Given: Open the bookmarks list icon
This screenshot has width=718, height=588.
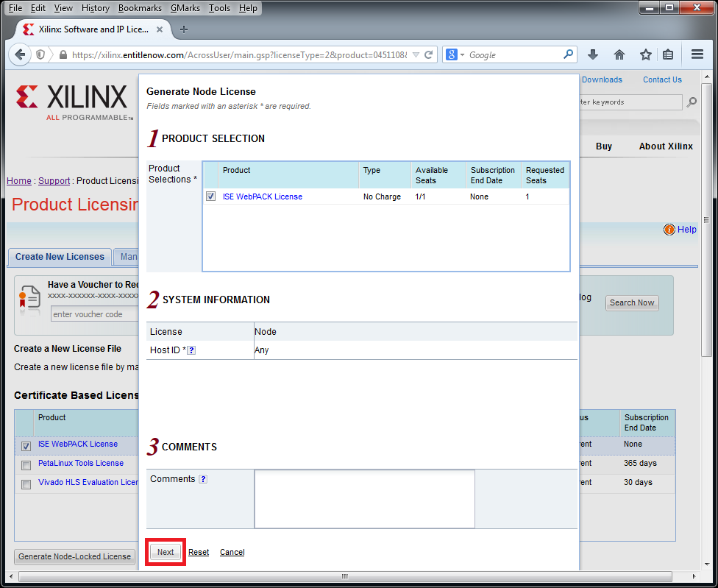Looking at the screenshot, I should (668, 55).
